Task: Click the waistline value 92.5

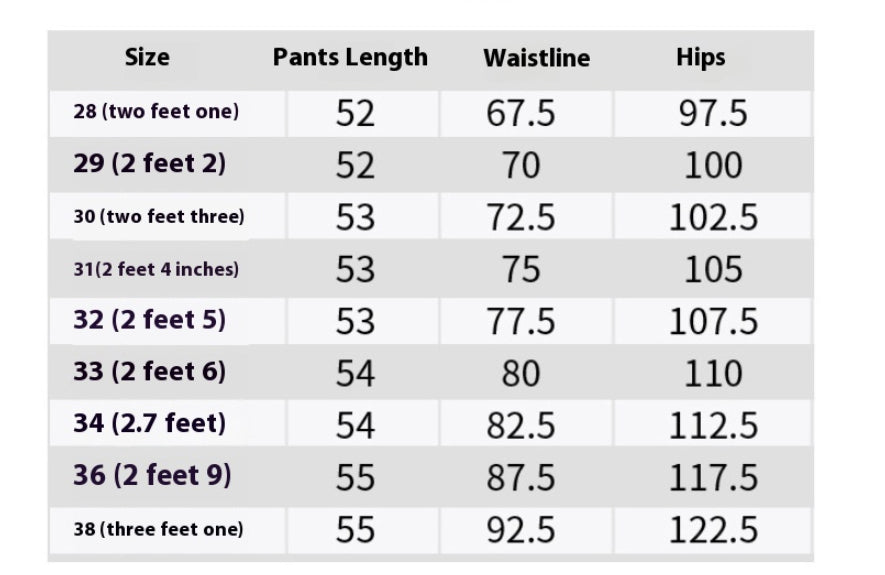Action: [x=521, y=529]
